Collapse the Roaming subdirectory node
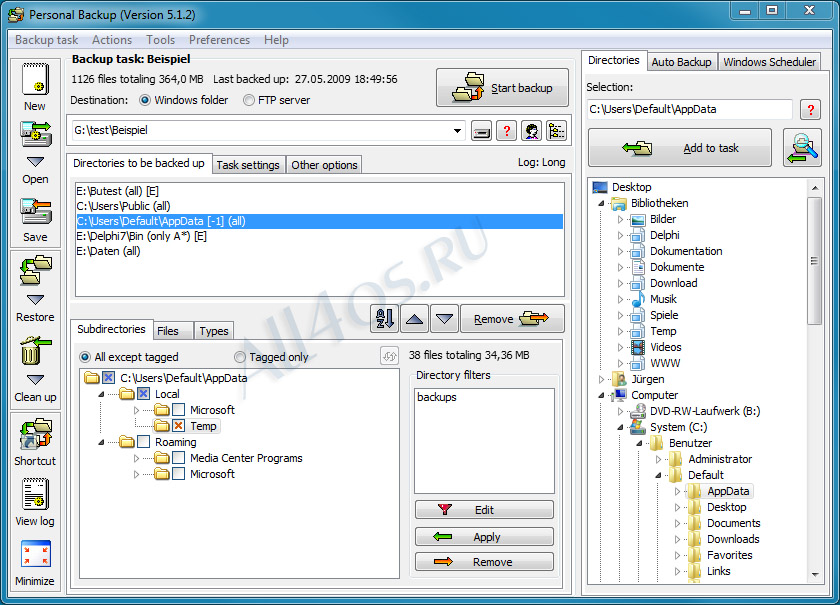840x605 pixels. click(101, 443)
